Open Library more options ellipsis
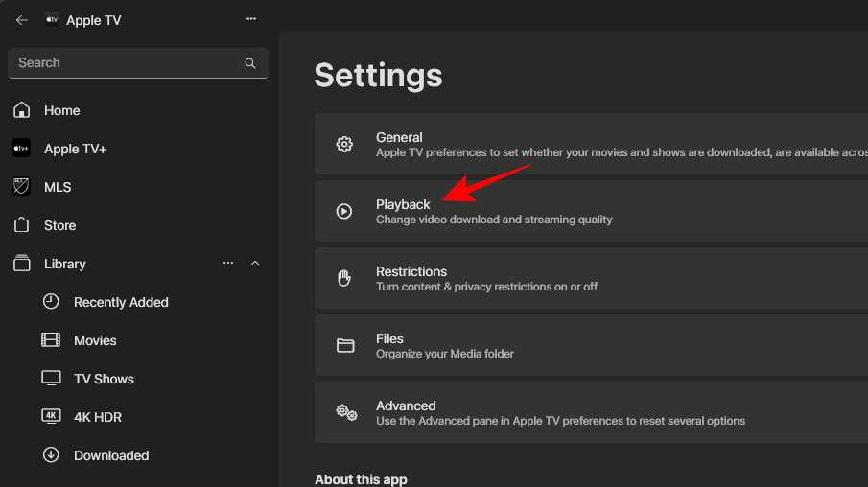This screenshot has height=487, width=868. 228,264
